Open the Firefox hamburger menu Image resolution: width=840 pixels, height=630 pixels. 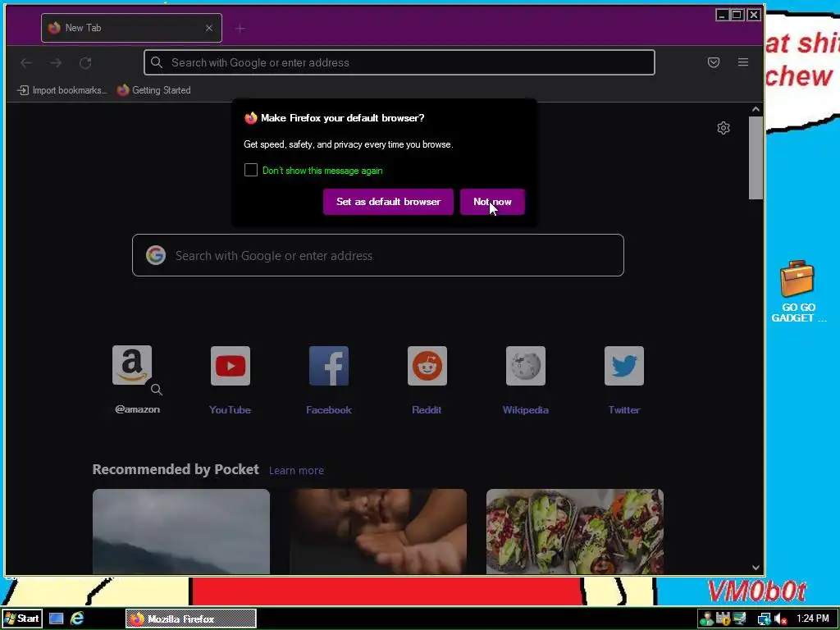[x=742, y=62]
